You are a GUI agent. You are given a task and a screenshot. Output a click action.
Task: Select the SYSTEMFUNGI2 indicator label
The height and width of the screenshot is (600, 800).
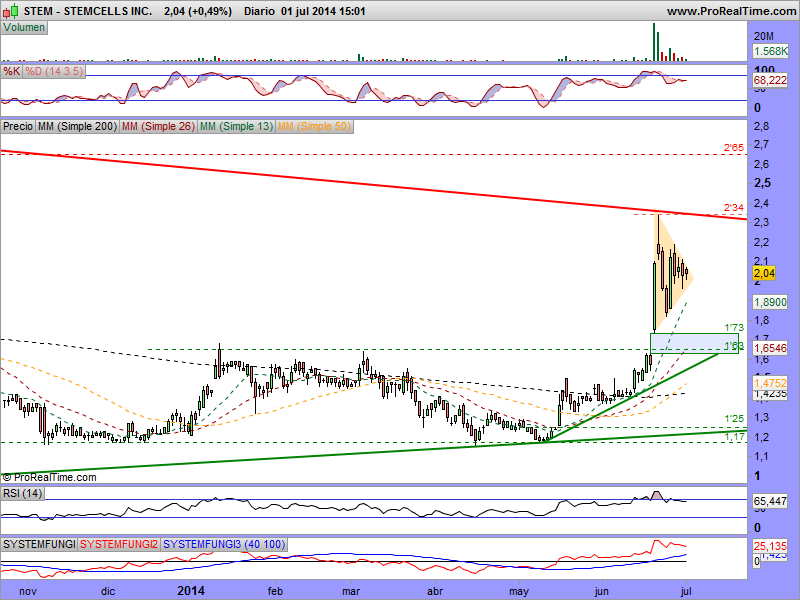119,544
